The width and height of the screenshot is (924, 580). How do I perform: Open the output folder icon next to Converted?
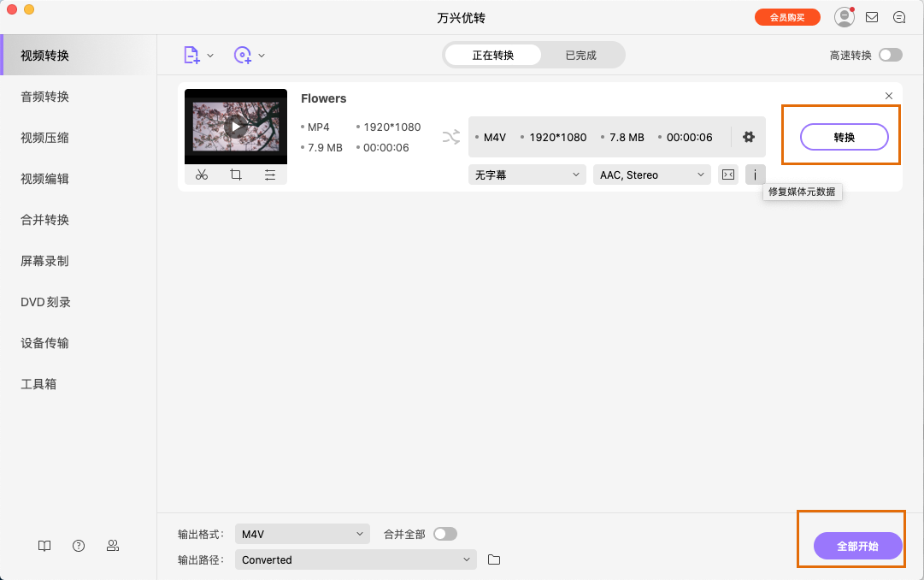pos(493,559)
